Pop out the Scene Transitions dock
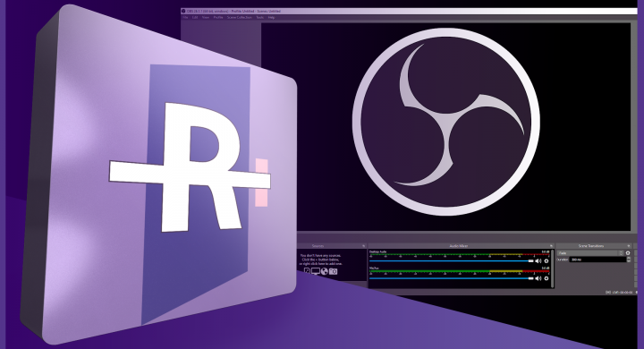This screenshot has height=349, width=644. [x=629, y=246]
